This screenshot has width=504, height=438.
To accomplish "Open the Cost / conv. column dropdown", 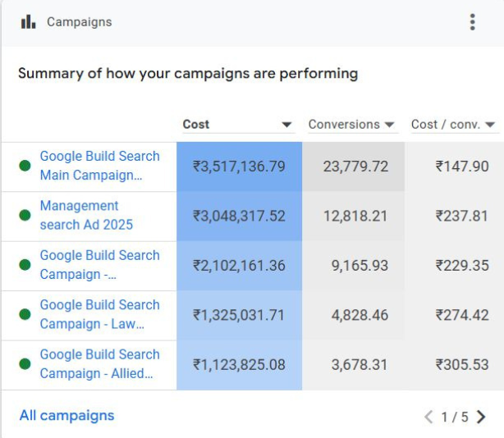I will 490,125.
